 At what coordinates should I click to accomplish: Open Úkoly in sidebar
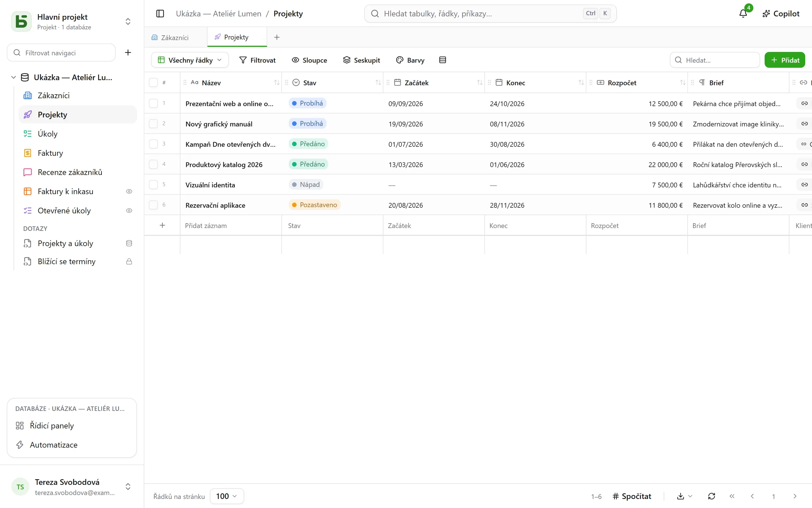coord(78,134)
